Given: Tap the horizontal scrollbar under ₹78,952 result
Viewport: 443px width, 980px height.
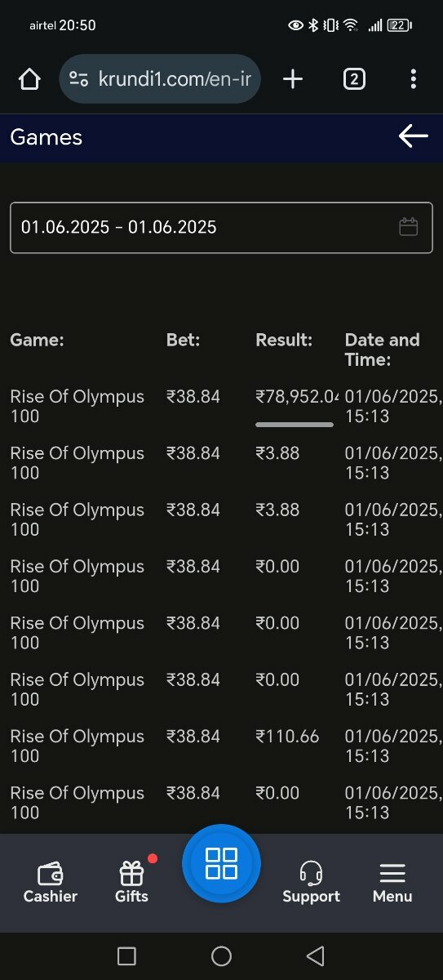Looking at the screenshot, I should (x=295, y=425).
